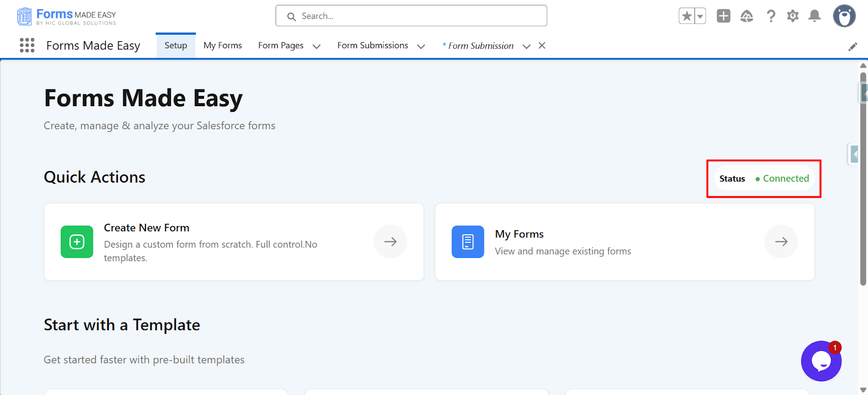Switch to the Setup tab
868x395 pixels.
[x=176, y=46]
